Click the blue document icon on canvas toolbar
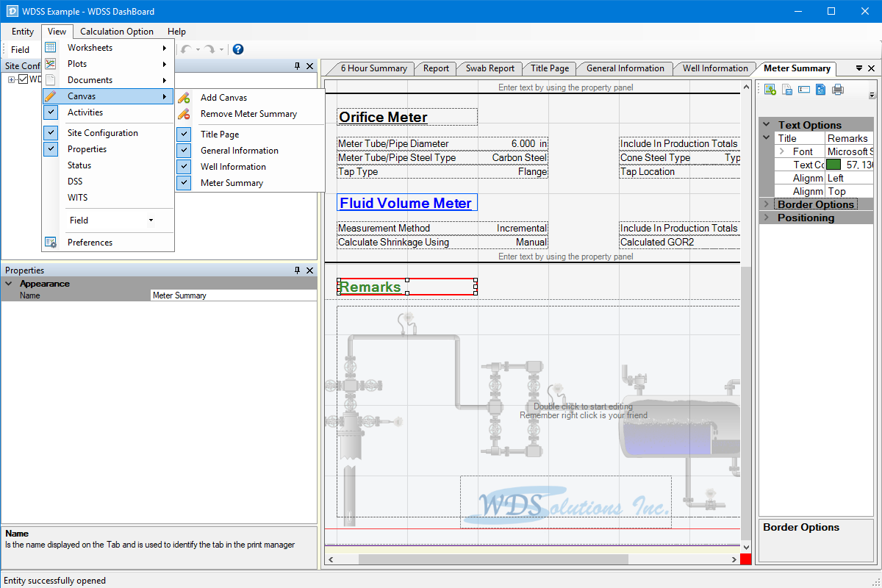Screen dimensions: 882x588 pos(820,90)
